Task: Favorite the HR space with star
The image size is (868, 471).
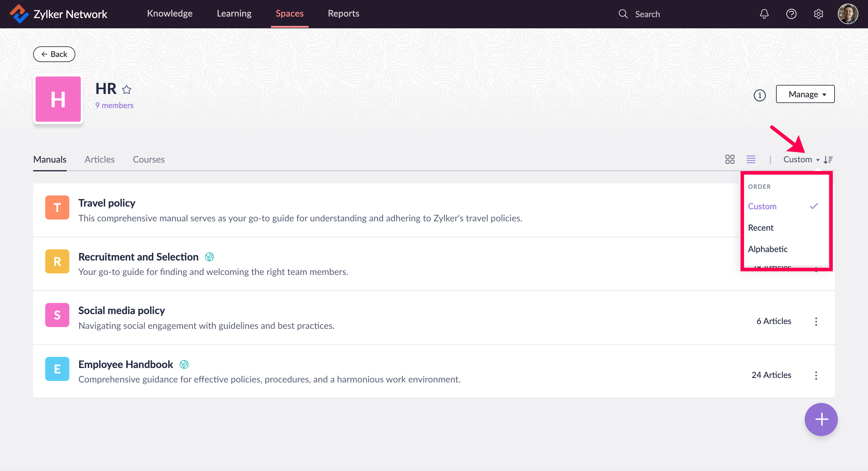Action: click(x=127, y=89)
